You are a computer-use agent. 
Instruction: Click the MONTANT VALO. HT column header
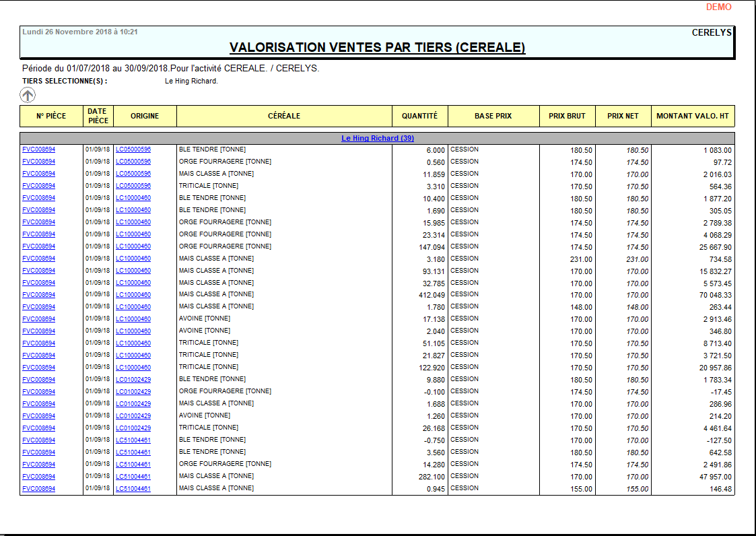click(692, 116)
